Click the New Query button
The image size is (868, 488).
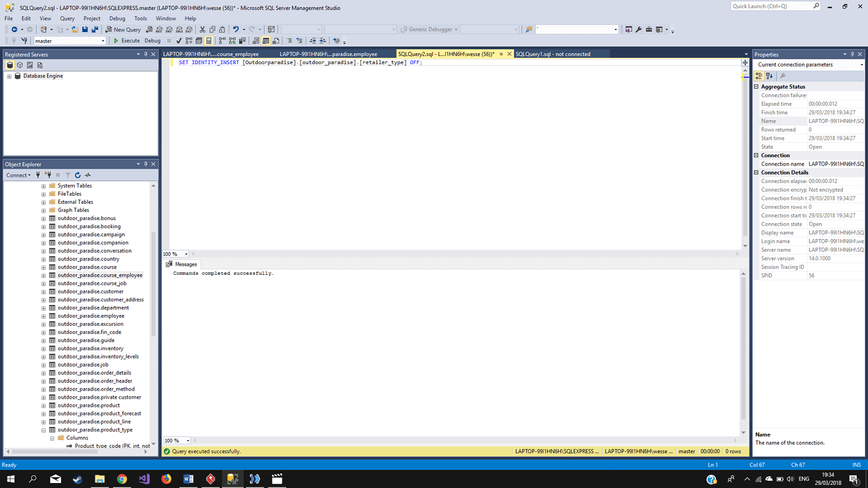click(123, 30)
